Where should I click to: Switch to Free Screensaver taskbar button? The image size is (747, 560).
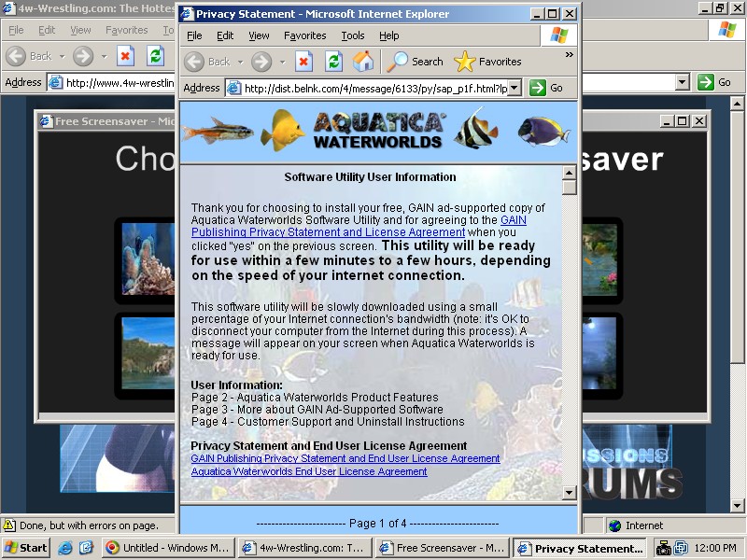(442, 548)
